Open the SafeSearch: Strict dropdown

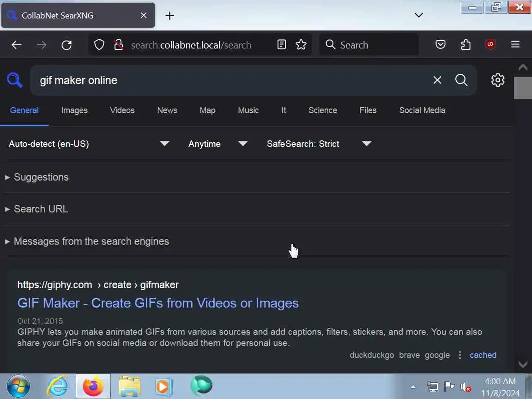coord(319,144)
